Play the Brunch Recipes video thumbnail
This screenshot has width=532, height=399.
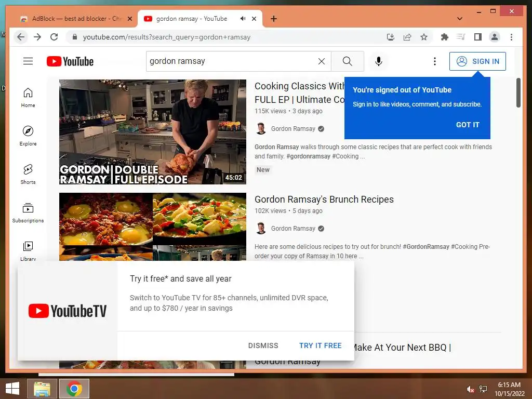pyautogui.click(x=153, y=227)
